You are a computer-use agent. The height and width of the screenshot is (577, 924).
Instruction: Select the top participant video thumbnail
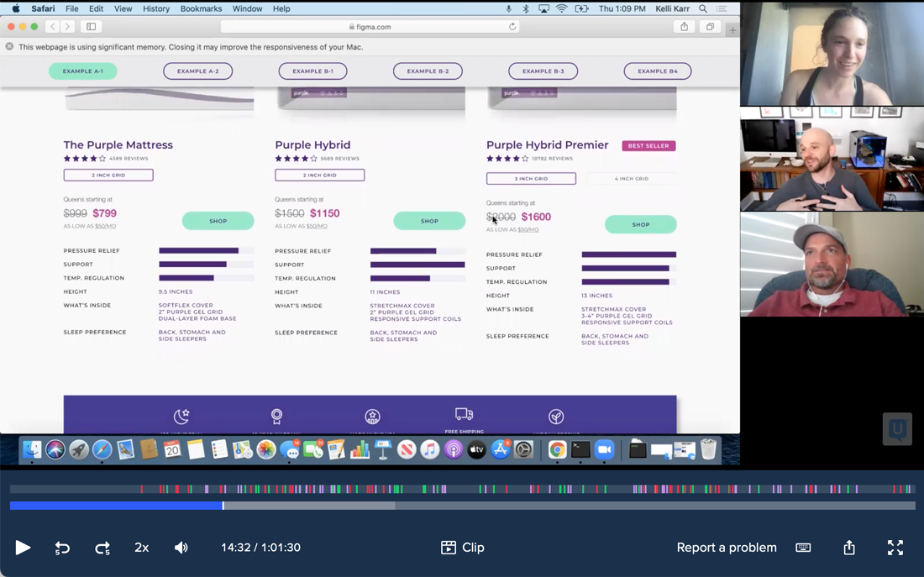(832, 54)
